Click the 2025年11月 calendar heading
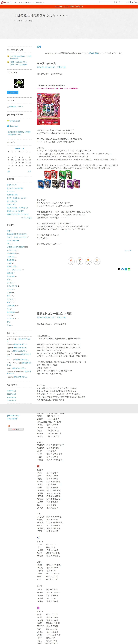Screen dimensions: 138x644 tap(19, 149)
